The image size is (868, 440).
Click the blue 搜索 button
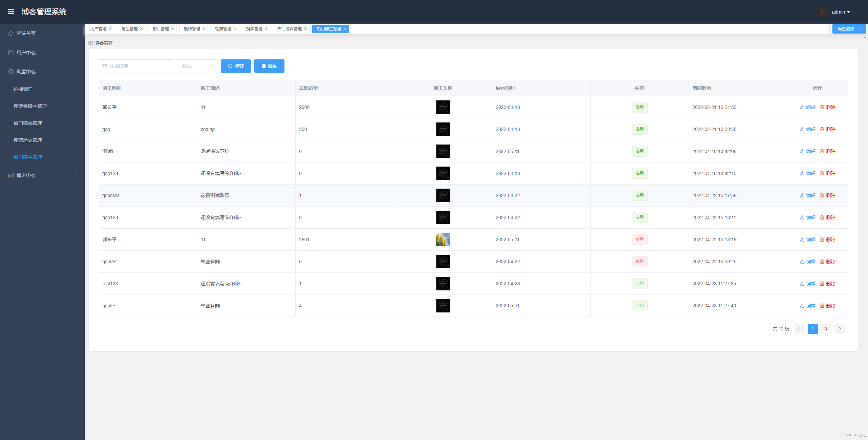[236, 66]
